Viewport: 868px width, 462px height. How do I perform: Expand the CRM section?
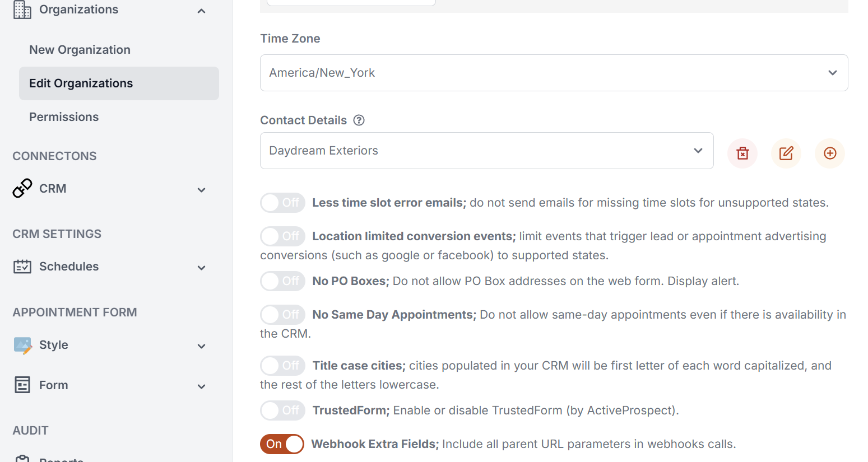pyautogui.click(x=201, y=190)
